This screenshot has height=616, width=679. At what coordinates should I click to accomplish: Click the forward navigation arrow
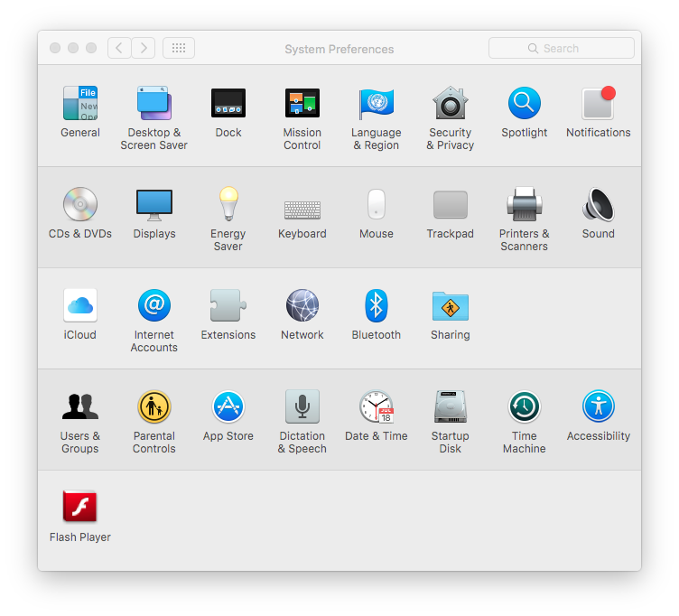(x=144, y=48)
